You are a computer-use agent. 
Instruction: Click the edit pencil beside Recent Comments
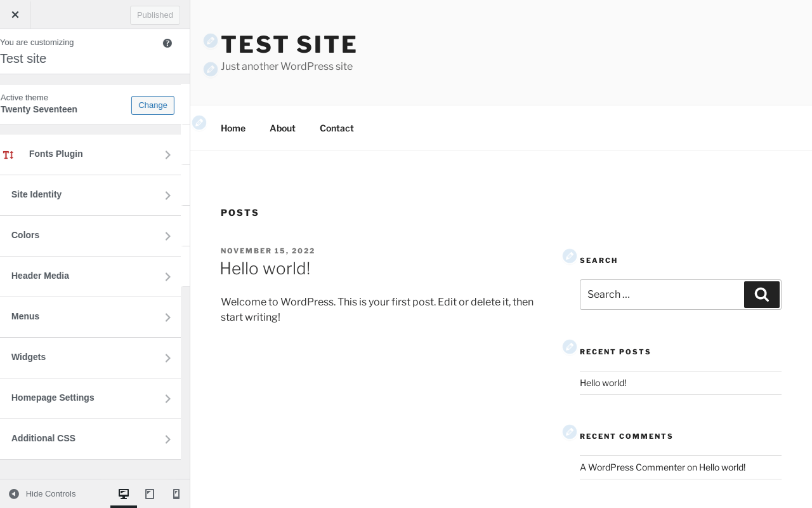pos(570,432)
